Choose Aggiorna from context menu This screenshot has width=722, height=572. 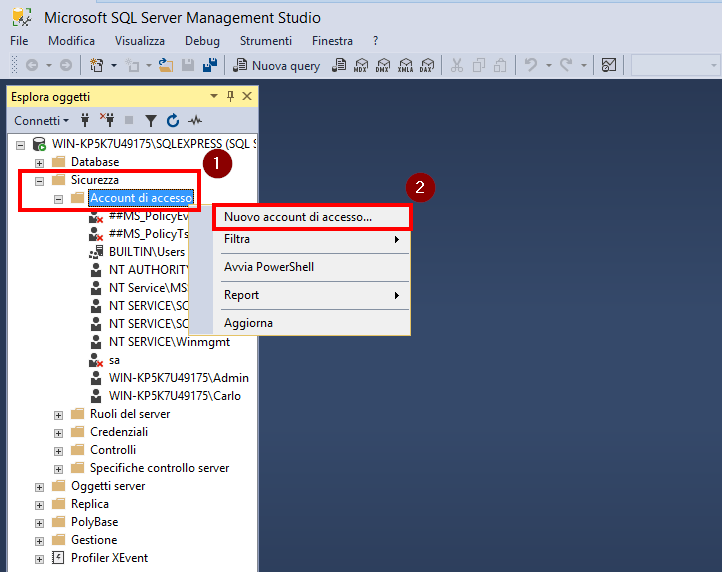click(x=312, y=323)
